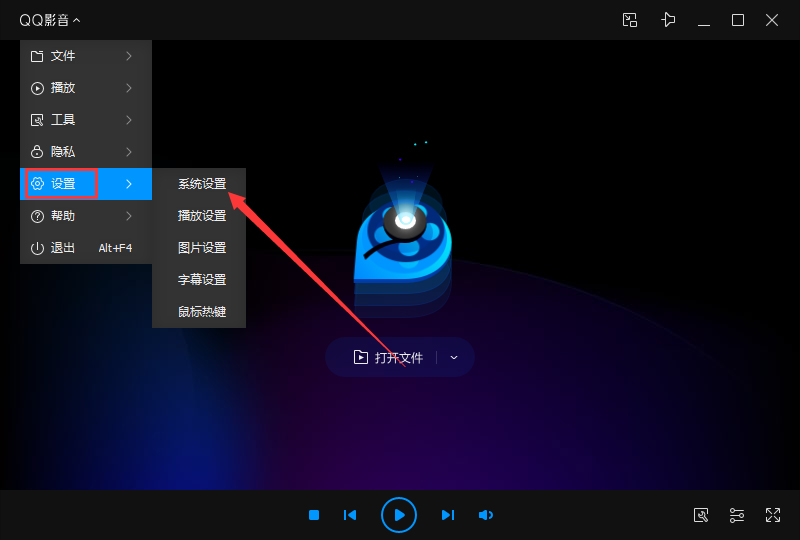800x540 pixels.
Task: Skip to the previous track
Action: point(350,515)
